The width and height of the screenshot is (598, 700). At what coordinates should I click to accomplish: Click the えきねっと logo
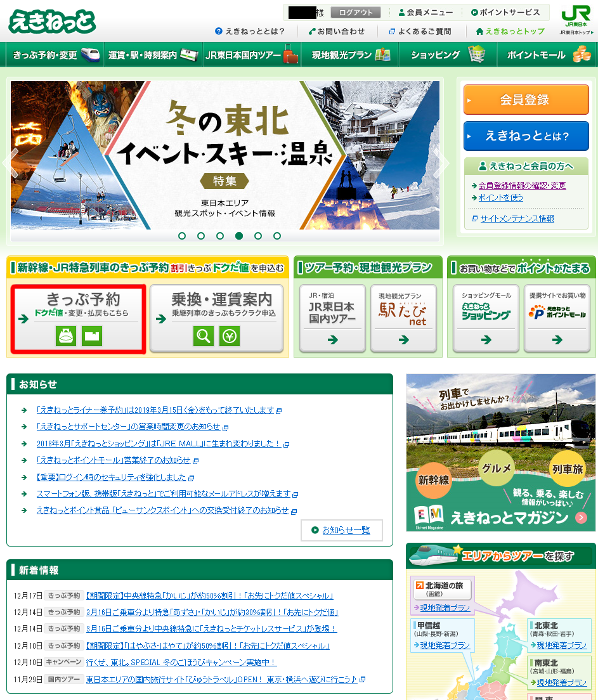(52, 22)
